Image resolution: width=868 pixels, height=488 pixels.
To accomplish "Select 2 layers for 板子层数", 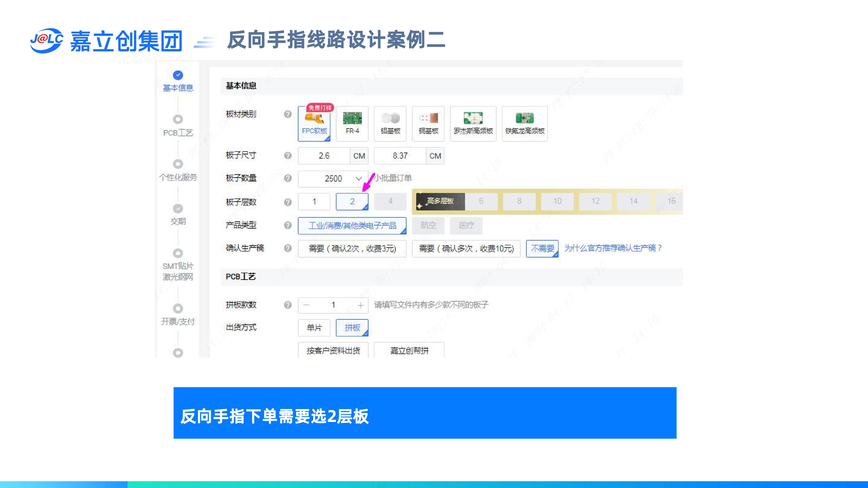I will click(352, 201).
